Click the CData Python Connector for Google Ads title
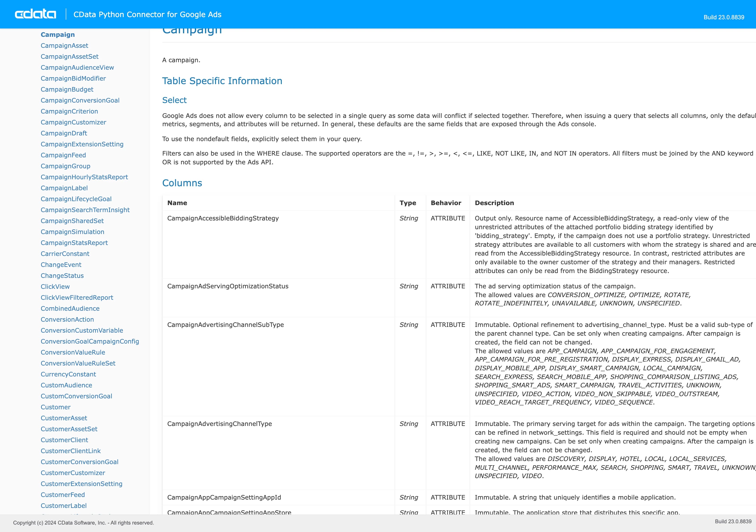Viewport: 756px width, 532px height. (147, 14)
